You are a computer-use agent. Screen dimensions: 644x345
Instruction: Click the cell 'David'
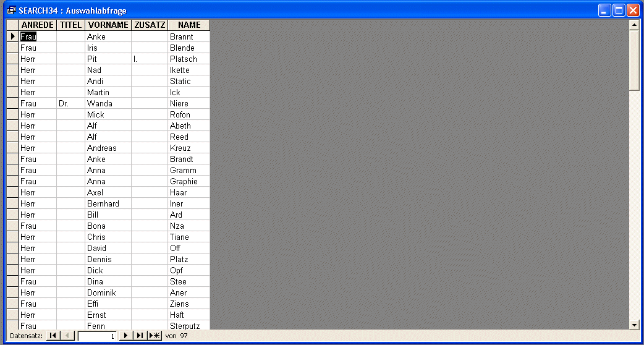(108, 248)
